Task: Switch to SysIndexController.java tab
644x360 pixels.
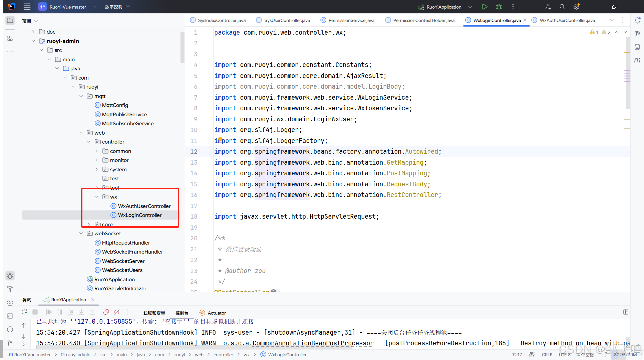Action: tap(218, 20)
